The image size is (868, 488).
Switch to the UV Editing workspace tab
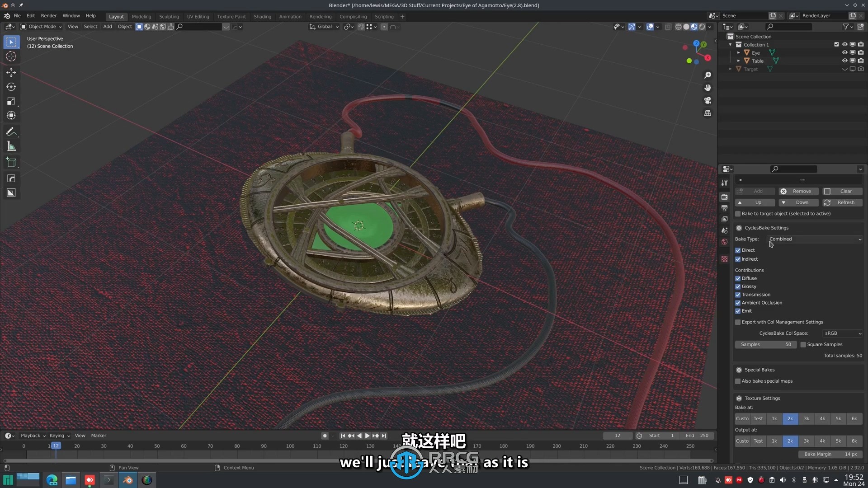(198, 17)
